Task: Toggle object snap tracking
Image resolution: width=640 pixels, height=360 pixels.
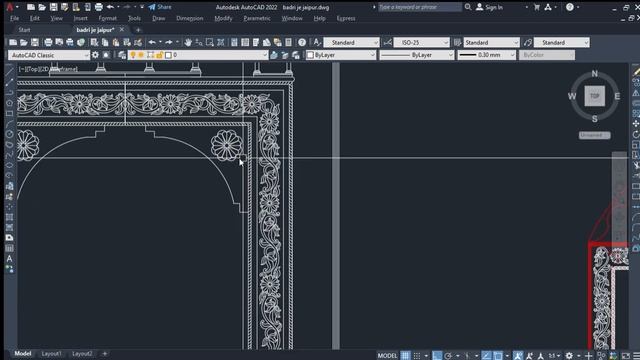Action: pyautogui.click(x=486, y=356)
